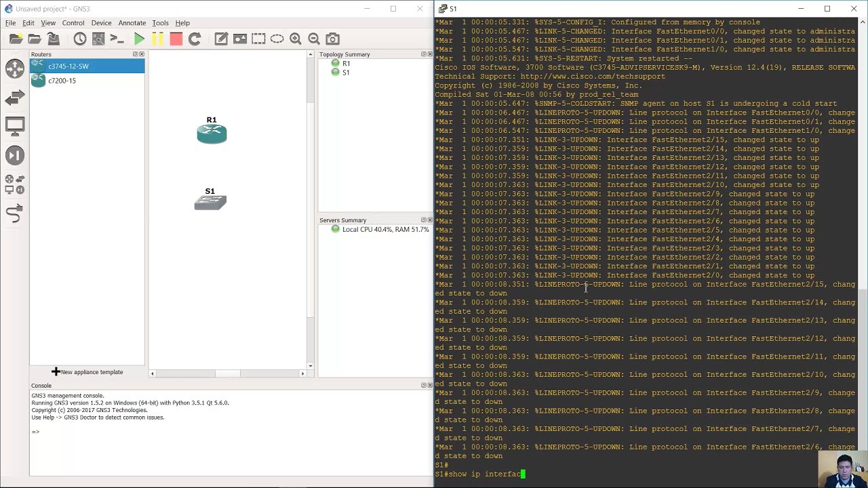Open the File menu
868x488 pixels.
coord(11,23)
